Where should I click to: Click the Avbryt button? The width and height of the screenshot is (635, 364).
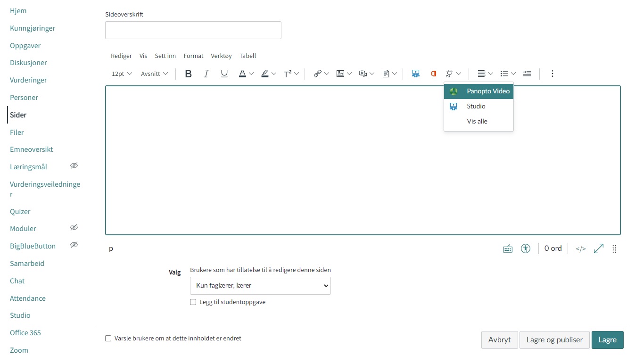coord(500,340)
